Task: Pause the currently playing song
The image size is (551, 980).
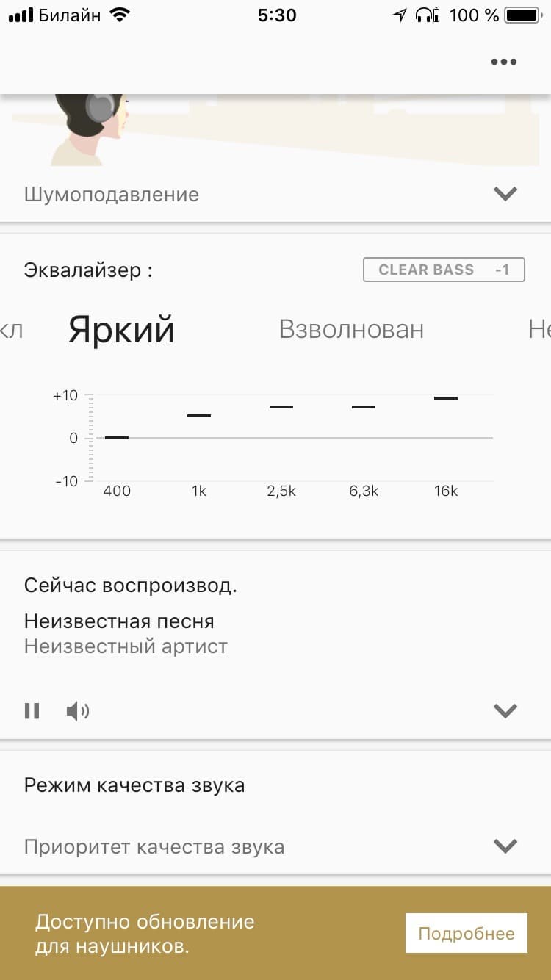Action: pos(32,710)
